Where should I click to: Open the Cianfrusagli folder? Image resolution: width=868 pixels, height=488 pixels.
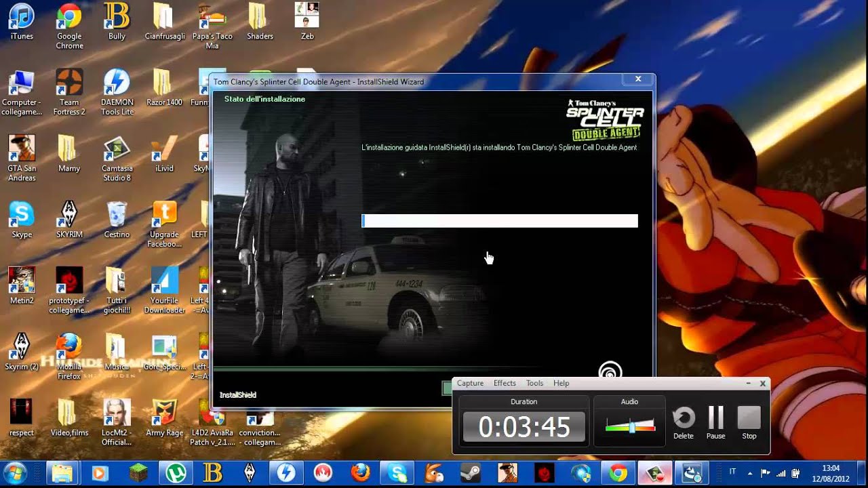click(x=164, y=22)
